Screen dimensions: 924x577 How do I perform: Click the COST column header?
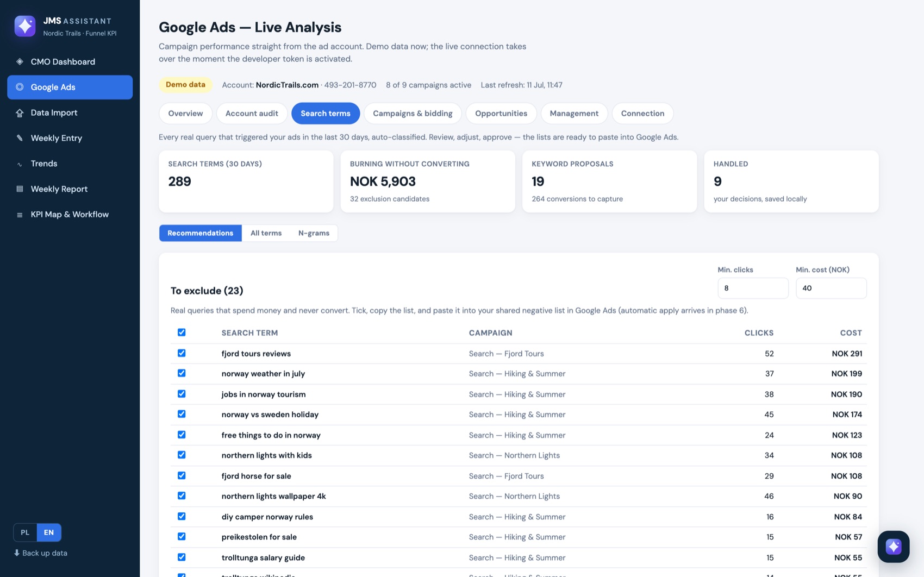click(851, 333)
